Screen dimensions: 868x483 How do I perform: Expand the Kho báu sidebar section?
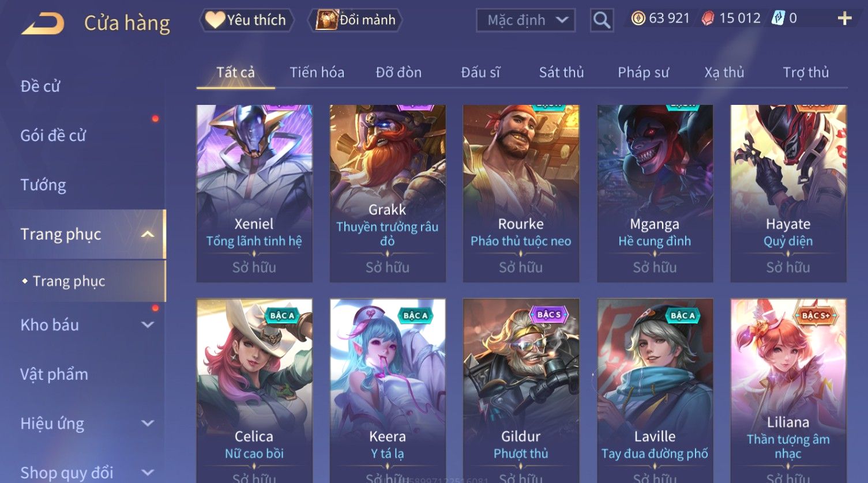pyautogui.click(x=148, y=324)
